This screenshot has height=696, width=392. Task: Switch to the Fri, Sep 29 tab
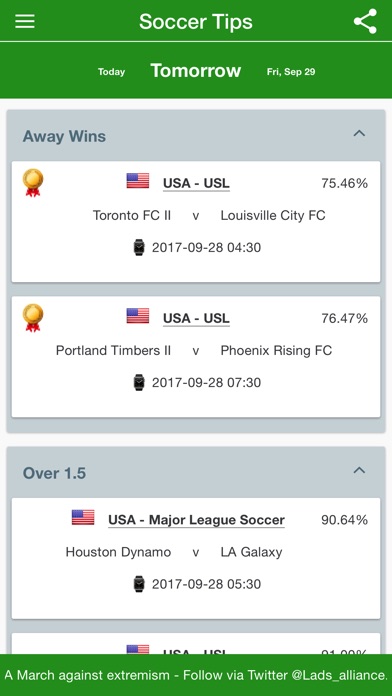click(291, 72)
